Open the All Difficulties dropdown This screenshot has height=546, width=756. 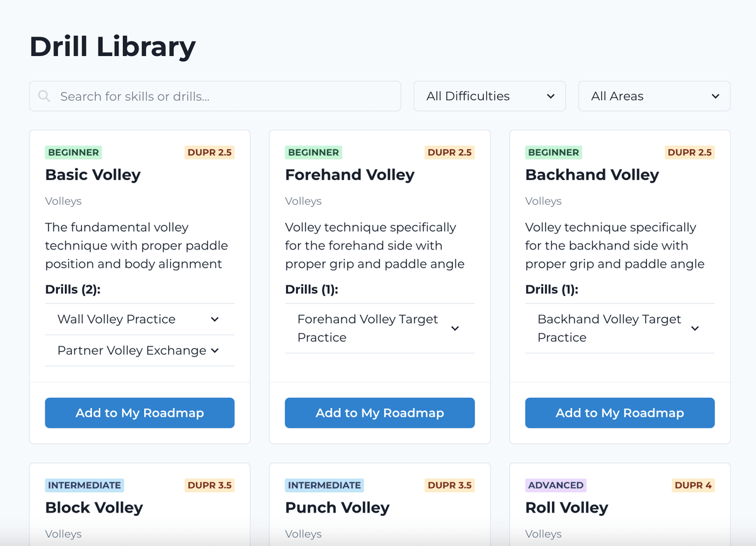[x=490, y=96]
